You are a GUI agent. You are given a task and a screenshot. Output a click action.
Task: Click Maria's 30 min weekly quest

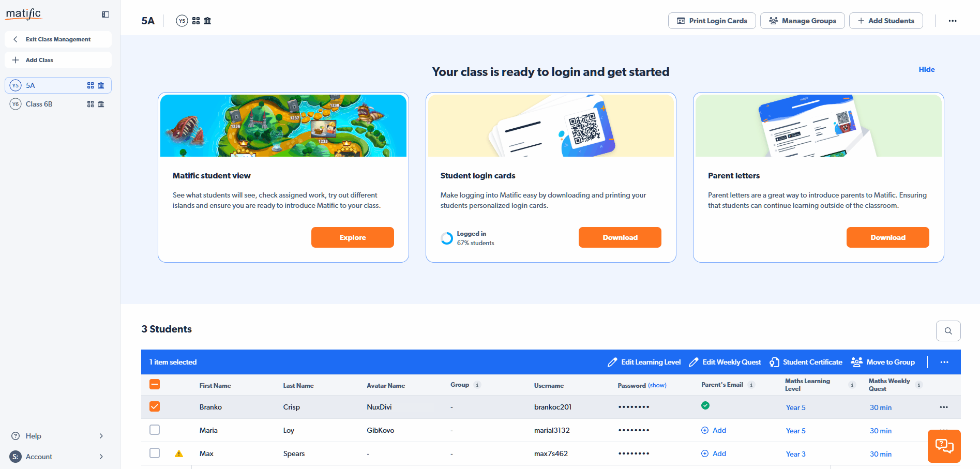point(881,431)
